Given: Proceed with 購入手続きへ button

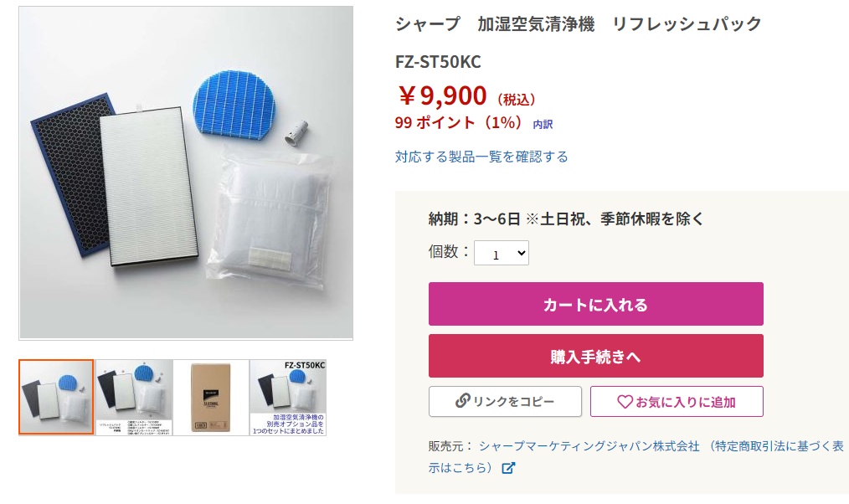Looking at the screenshot, I should pyautogui.click(x=595, y=356).
